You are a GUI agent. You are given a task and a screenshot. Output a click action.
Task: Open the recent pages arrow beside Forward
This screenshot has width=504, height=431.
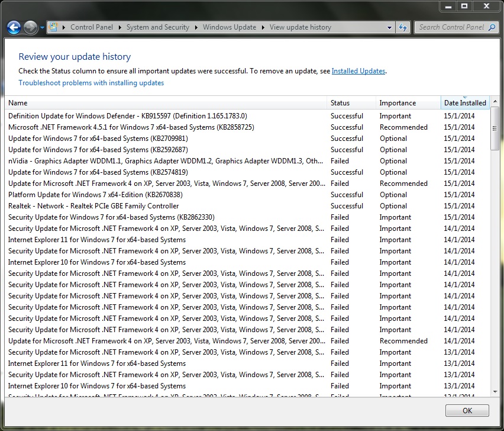point(42,28)
